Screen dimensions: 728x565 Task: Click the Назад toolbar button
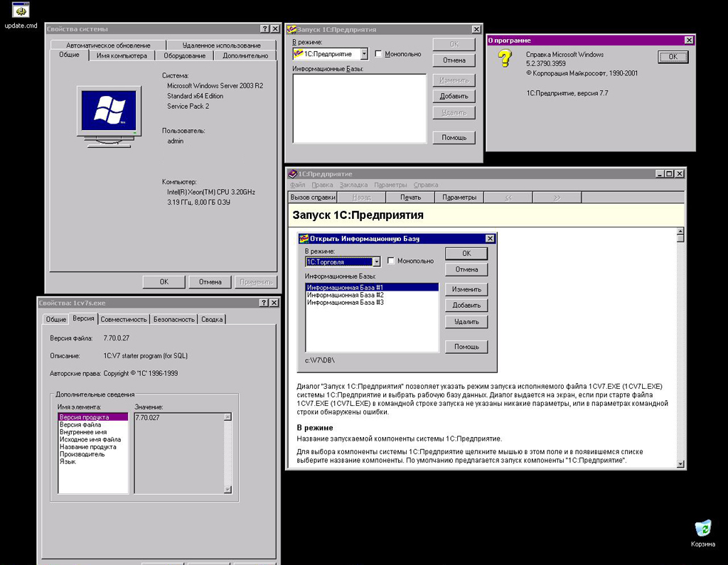[361, 198]
